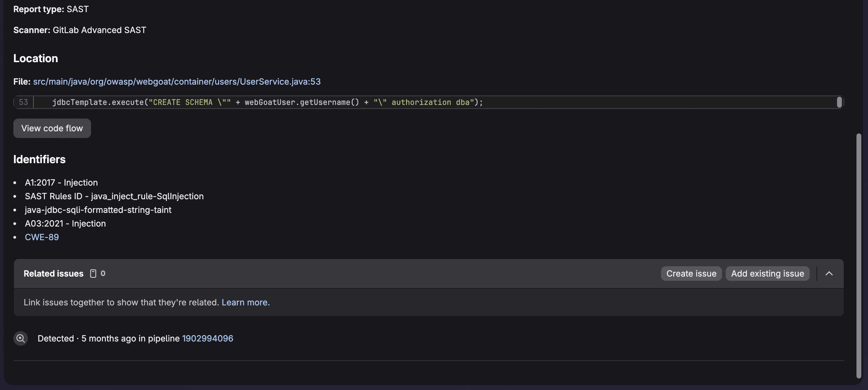Open the UserService.java file link
Image resolution: width=868 pixels, height=390 pixels.
point(176,82)
